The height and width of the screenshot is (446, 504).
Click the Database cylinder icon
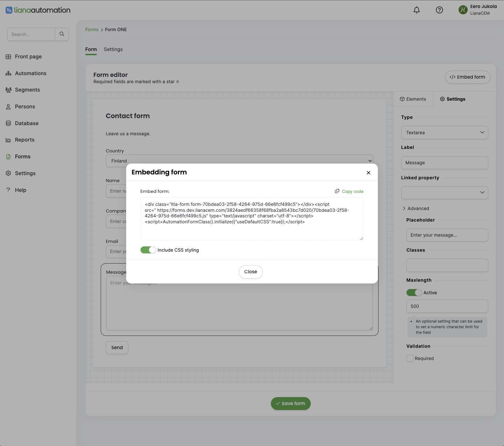point(8,123)
